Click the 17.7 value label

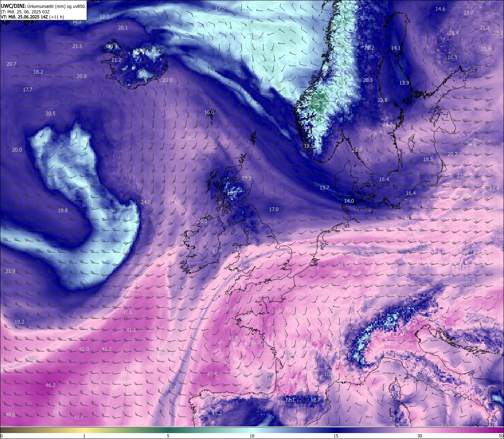(x=27, y=89)
